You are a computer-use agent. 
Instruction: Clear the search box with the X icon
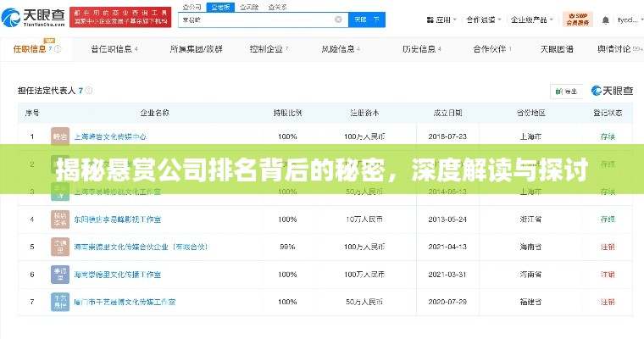[338, 19]
